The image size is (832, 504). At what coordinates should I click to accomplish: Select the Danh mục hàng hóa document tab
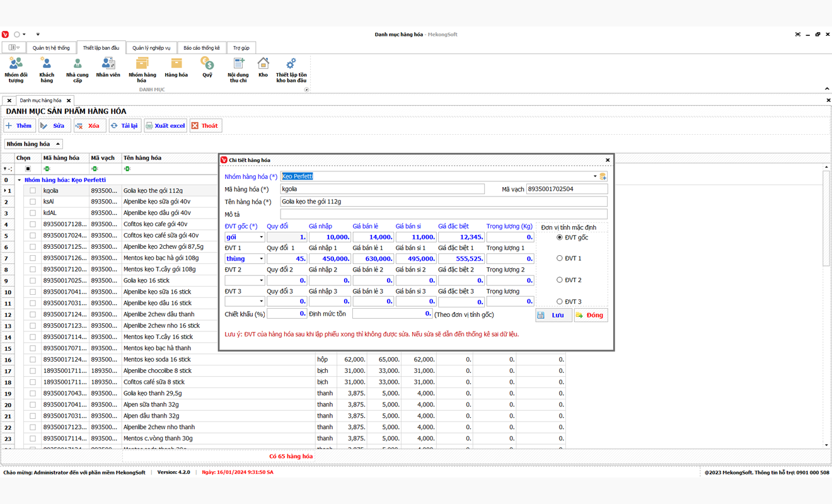pos(40,101)
